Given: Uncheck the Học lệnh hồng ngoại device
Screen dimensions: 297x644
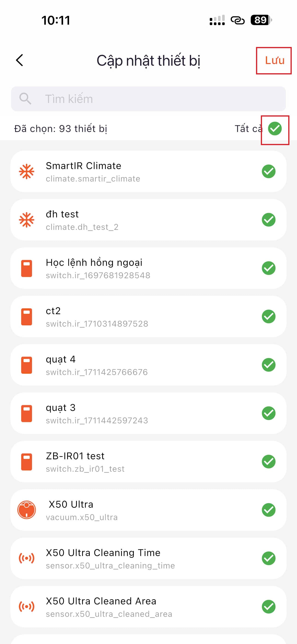Looking at the screenshot, I should 268,268.
